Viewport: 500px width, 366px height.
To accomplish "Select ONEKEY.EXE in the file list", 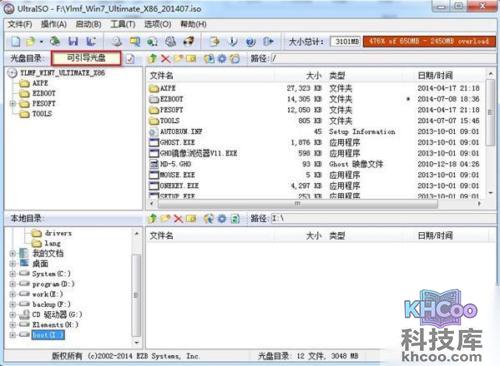I will [x=174, y=186].
